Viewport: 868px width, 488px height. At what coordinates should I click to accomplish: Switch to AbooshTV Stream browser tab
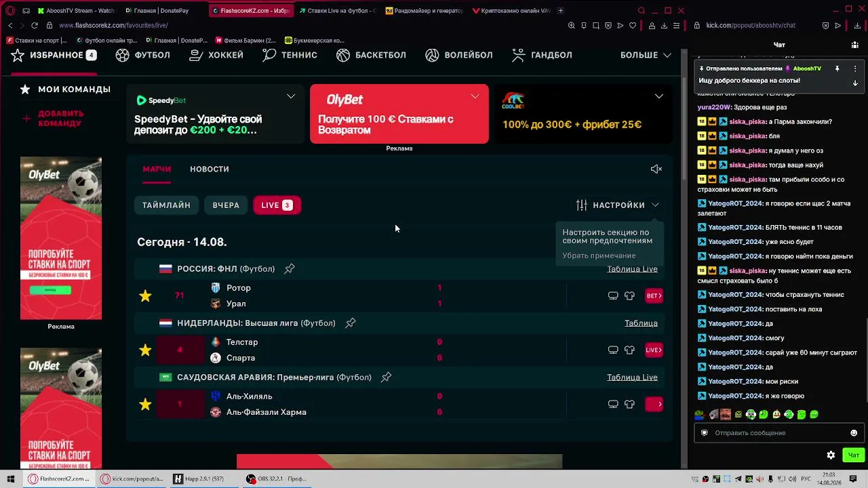point(76,11)
